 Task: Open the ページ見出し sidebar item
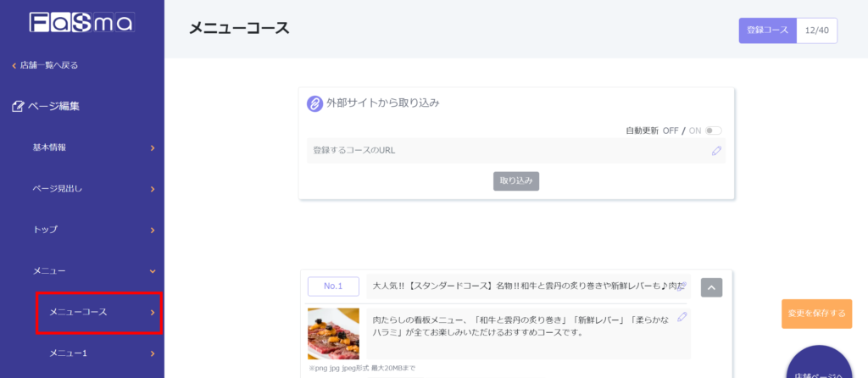[x=153, y=188]
